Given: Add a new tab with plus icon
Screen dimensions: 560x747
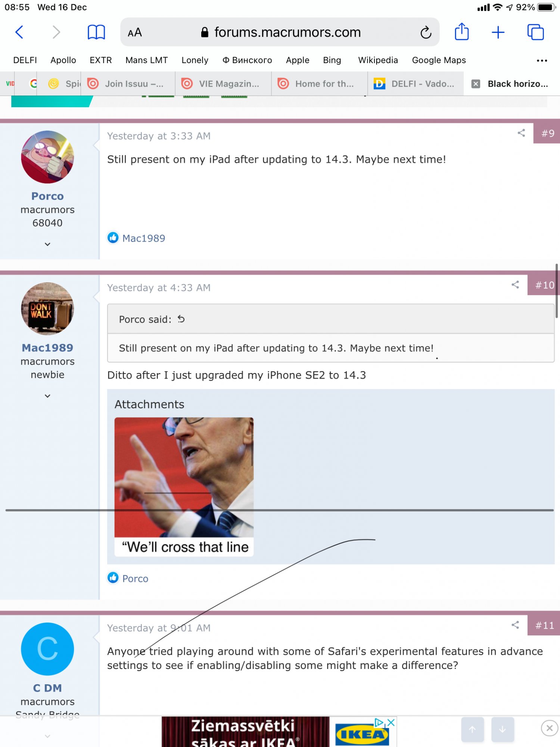Looking at the screenshot, I should (498, 32).
